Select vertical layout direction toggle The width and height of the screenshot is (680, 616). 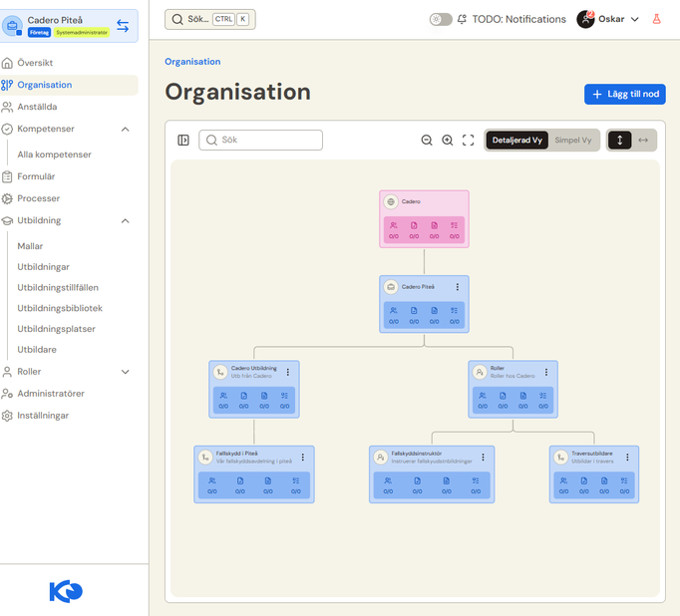pos(620,140)
